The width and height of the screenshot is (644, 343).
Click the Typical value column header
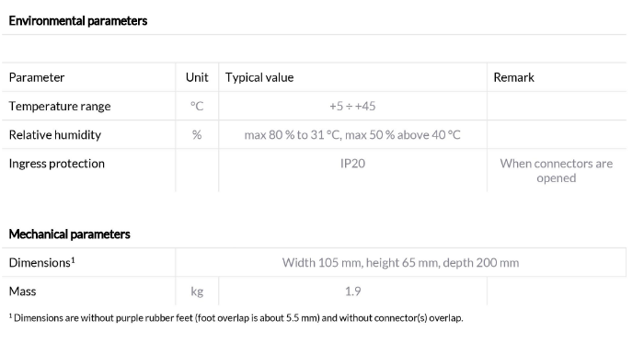click(259, 77)
